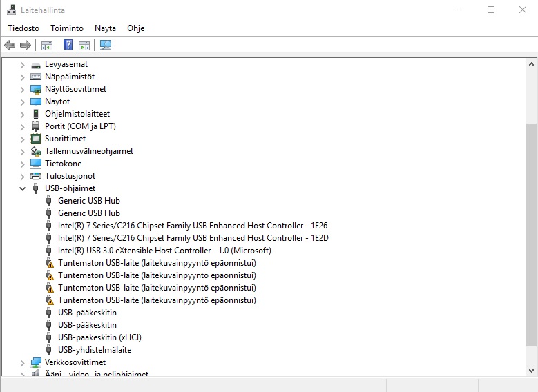Open the Ohje menu

[x=135, y=28]
